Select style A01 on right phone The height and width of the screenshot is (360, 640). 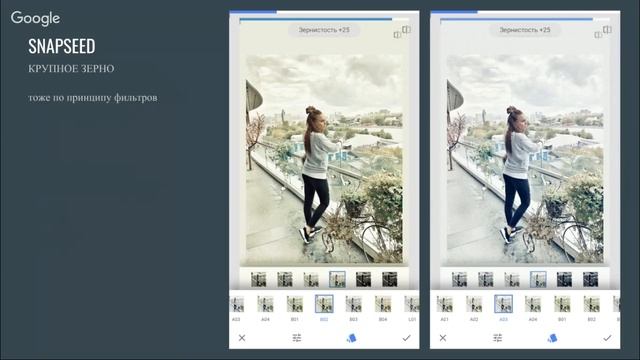coord(444,309)
